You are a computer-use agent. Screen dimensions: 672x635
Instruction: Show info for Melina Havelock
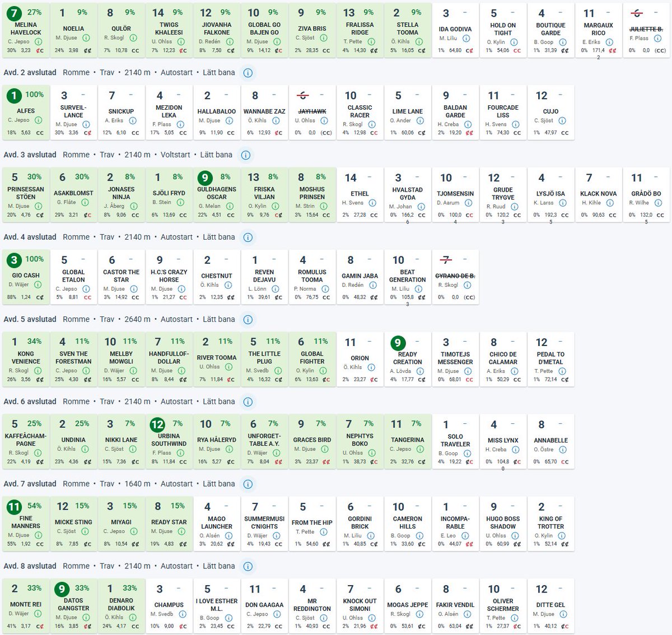(39, 41)
